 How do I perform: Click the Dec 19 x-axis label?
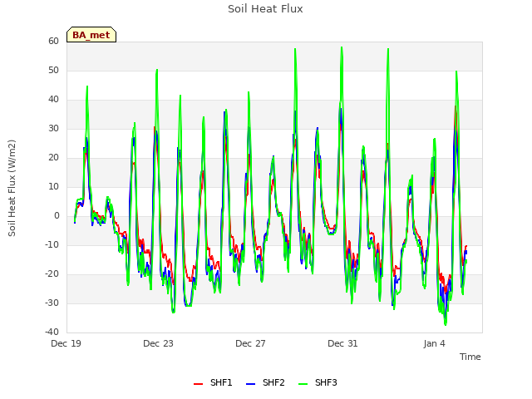66,343
